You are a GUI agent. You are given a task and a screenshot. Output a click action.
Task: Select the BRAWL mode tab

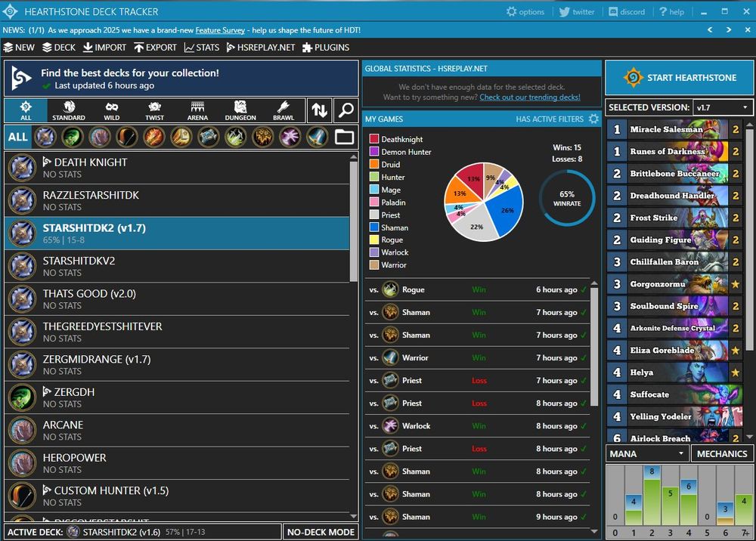[283, 110]
